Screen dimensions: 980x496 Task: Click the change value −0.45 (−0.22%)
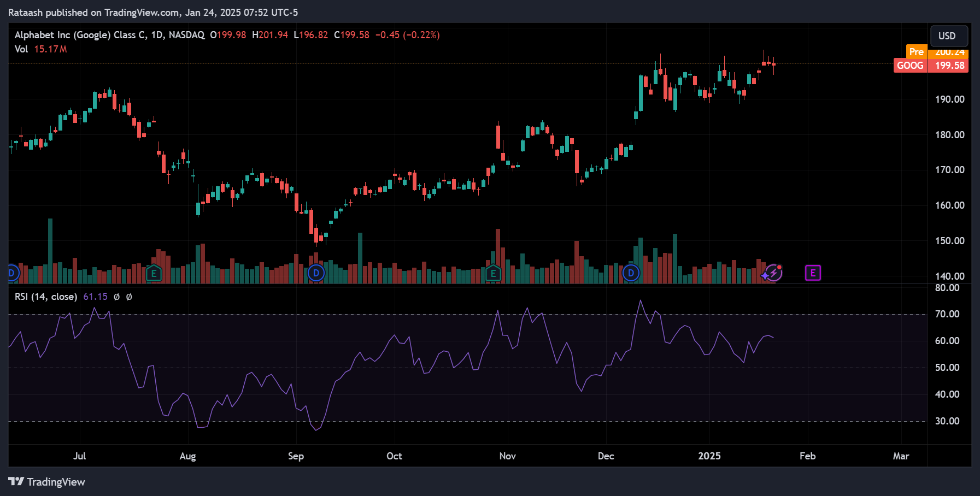click(x=407, y=35)
